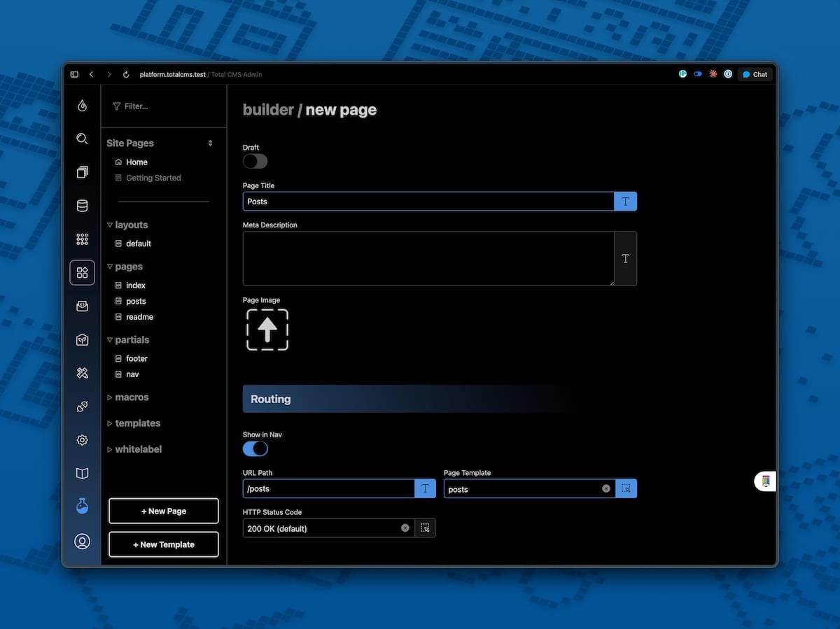Open the Site Pages sort selector arrows
The image size is (840, 629).
(x=210, y=143)
